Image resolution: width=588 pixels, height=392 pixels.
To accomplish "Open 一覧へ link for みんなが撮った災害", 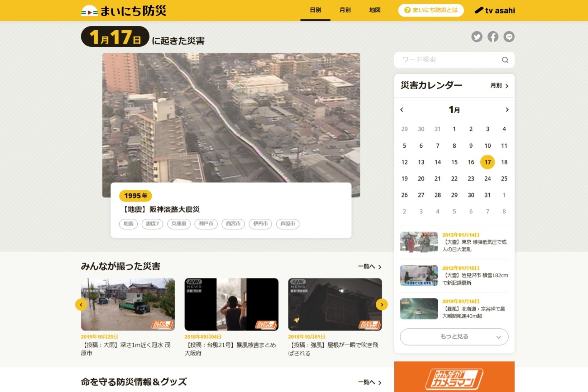I will pos(370,267).
